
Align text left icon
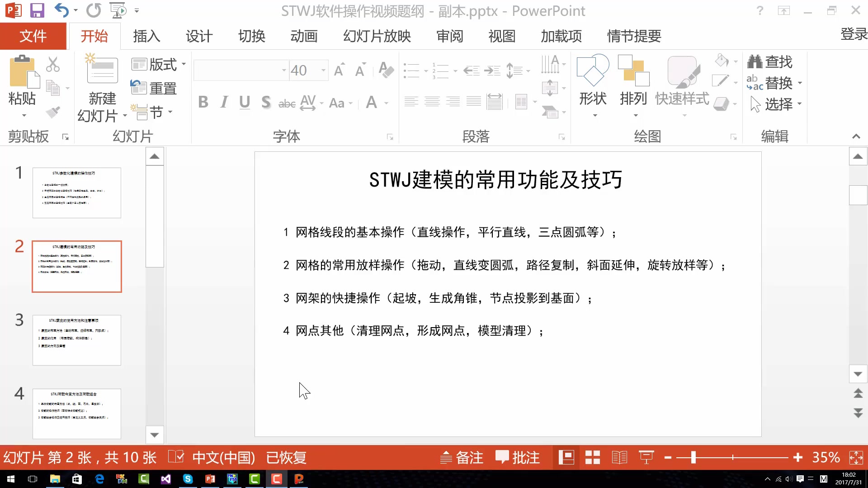click(x=411, y=102)
